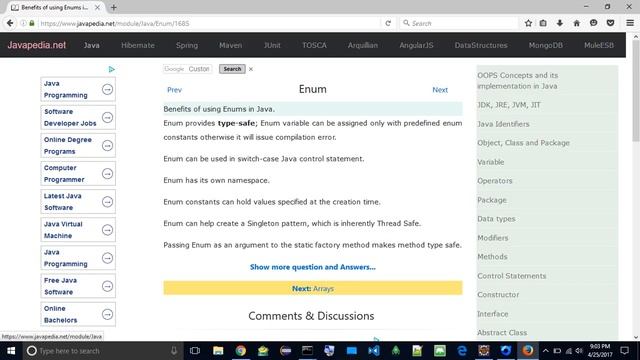Image resolution: width=640 pixels, height=360 pixels.
Task: Open Visual Studio Code from taskbar
Action: click(x=373, y=351)
